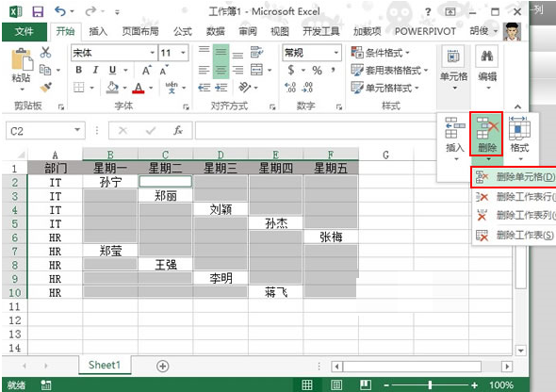Click the Cut scissors icon
The width and height of the screenshot is (556, 392).
(45, 52)
